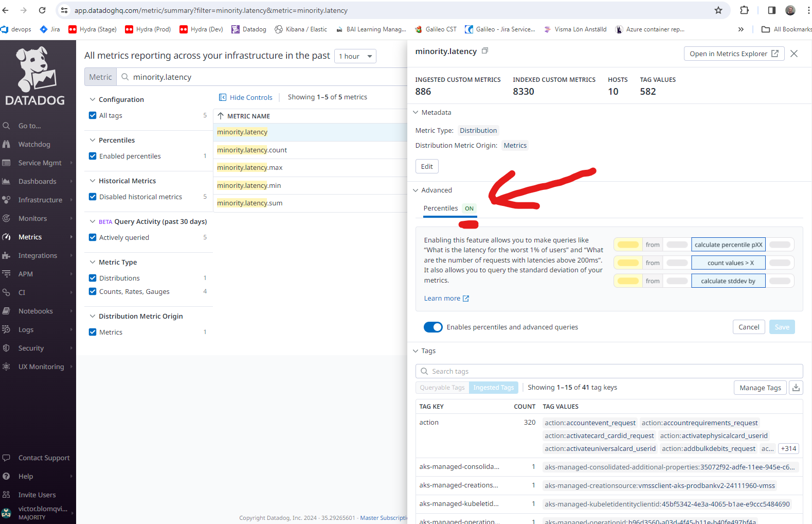
Task: Click Open in Metrics Explorer button
Action: 733,54
